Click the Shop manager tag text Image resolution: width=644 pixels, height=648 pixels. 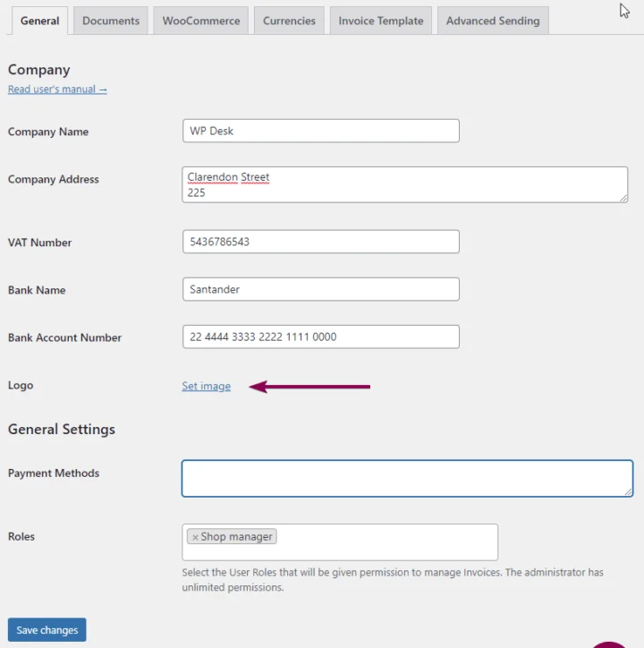236,537
